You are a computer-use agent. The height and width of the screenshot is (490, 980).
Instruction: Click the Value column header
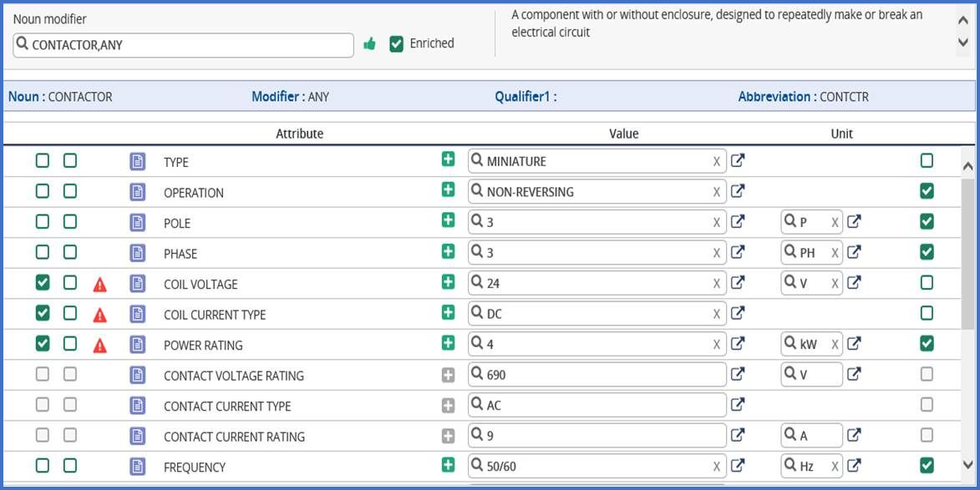623,134
